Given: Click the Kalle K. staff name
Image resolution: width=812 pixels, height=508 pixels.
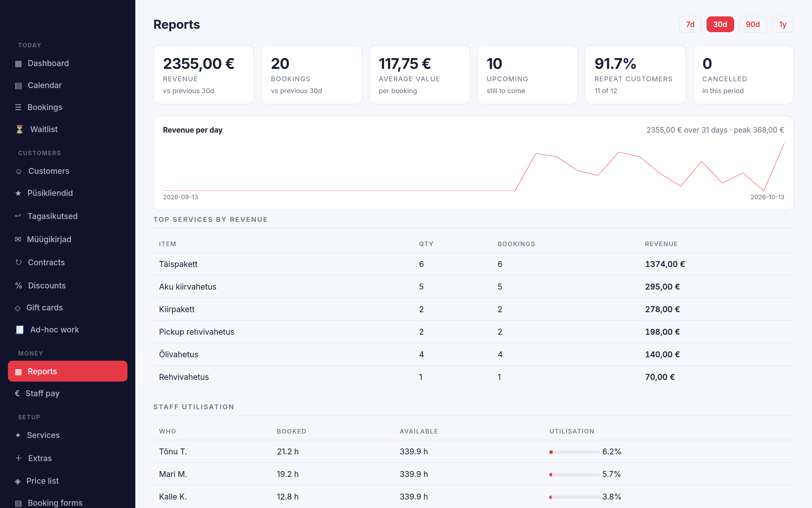Looking at the screenshot, I should [173, 497].
